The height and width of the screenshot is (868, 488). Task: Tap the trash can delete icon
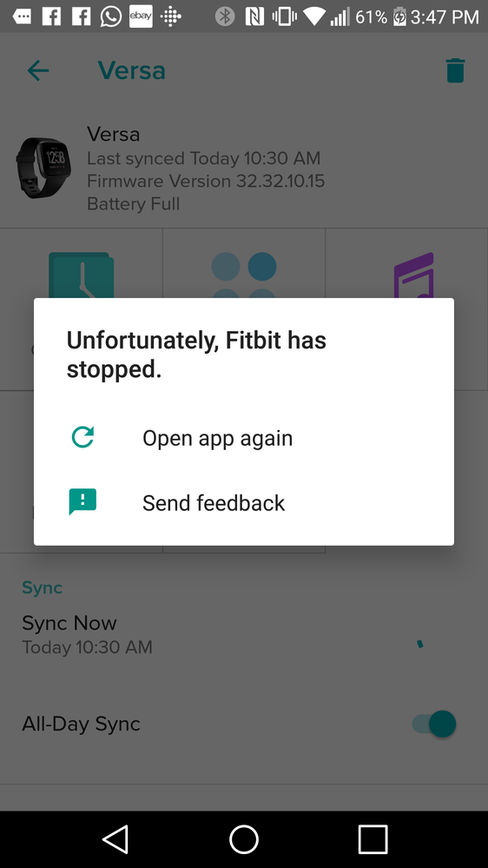coord(455,71)
